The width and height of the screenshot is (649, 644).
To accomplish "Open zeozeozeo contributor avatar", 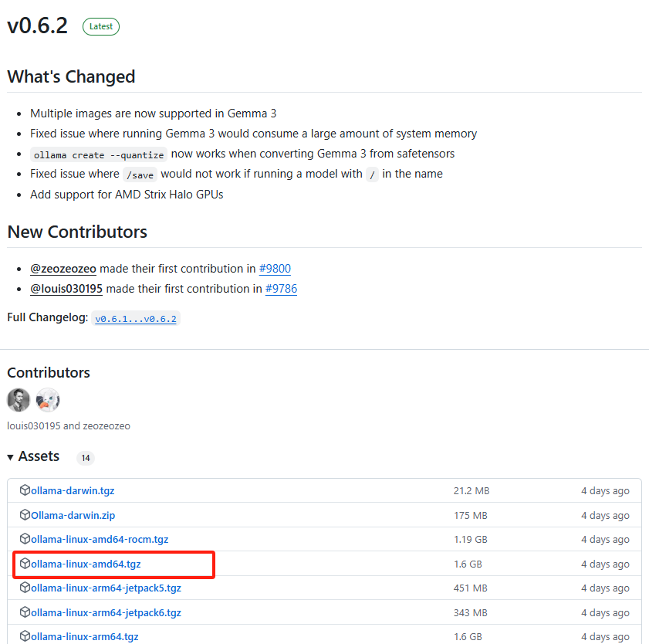I will (x=48, y=400).
